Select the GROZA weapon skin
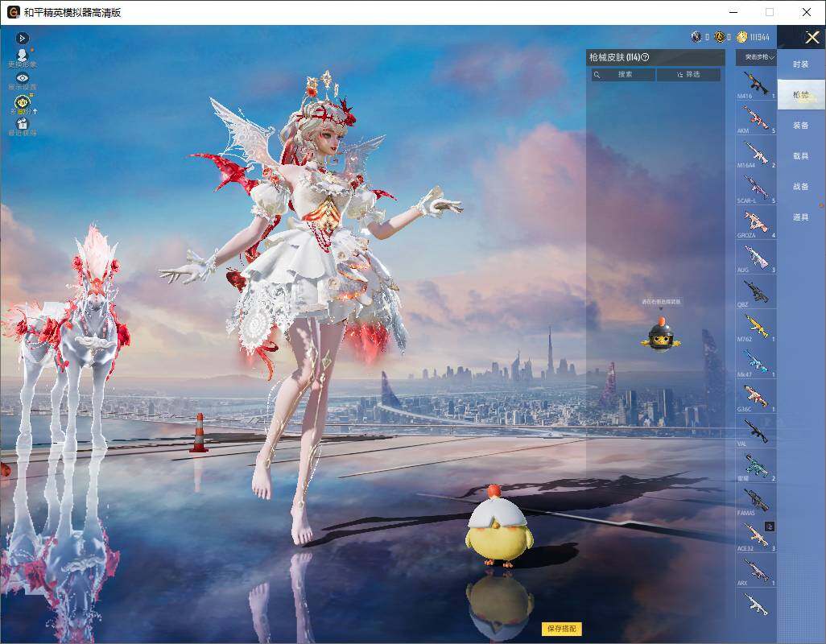The width and height of the screenshot is (826, 644). point(756,223)
